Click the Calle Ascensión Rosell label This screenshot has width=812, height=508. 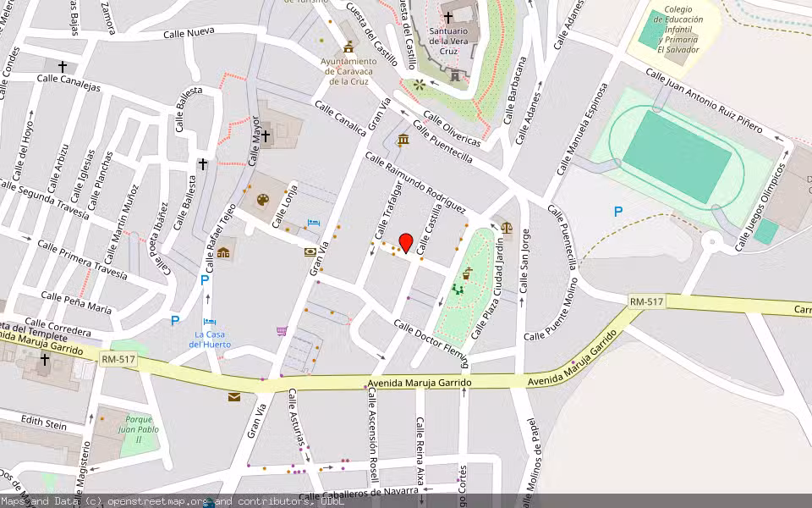373,435
